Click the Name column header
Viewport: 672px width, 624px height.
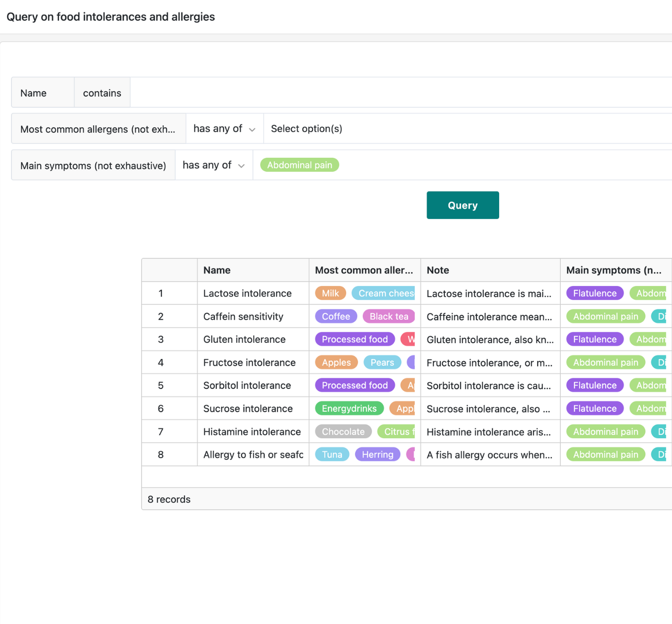(252, 270)
